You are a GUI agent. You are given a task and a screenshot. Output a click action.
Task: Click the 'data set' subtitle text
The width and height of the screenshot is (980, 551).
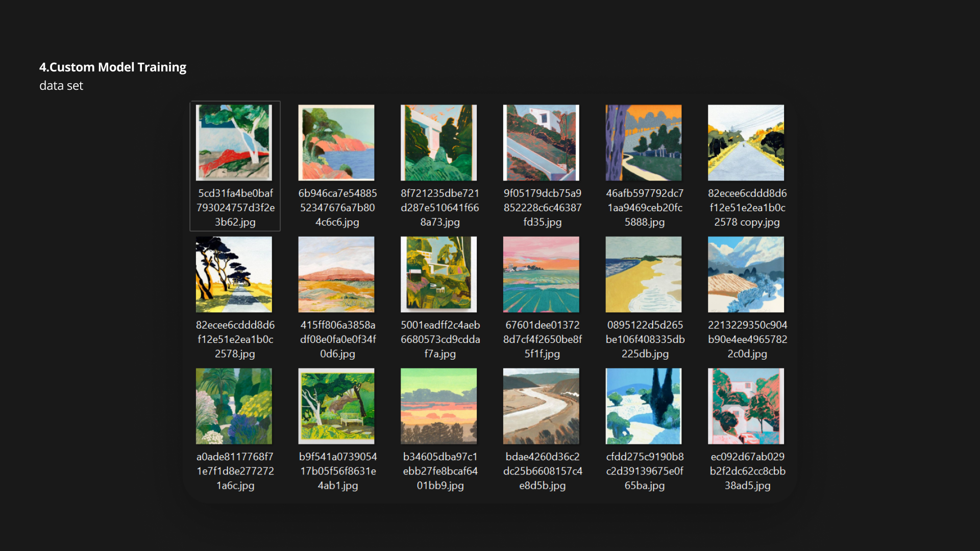coord(61,86)
